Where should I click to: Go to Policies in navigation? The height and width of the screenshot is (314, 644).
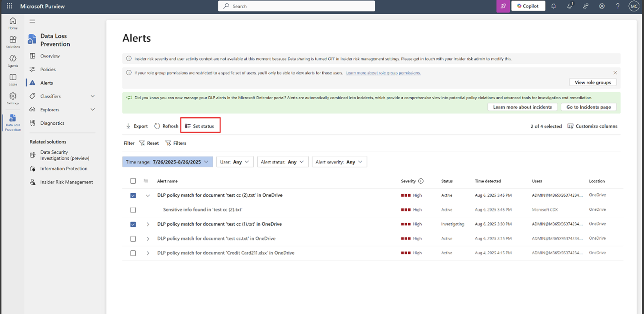coord(48,69)
